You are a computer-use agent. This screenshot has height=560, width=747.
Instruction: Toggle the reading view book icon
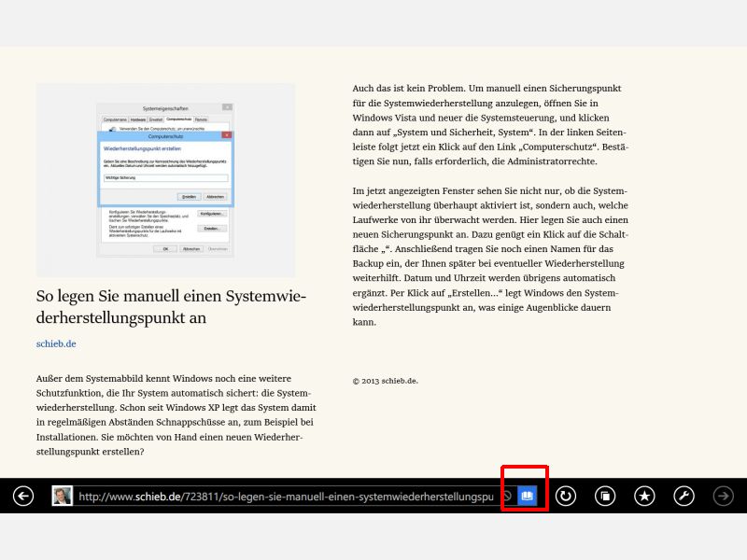(x=527, y=497)
